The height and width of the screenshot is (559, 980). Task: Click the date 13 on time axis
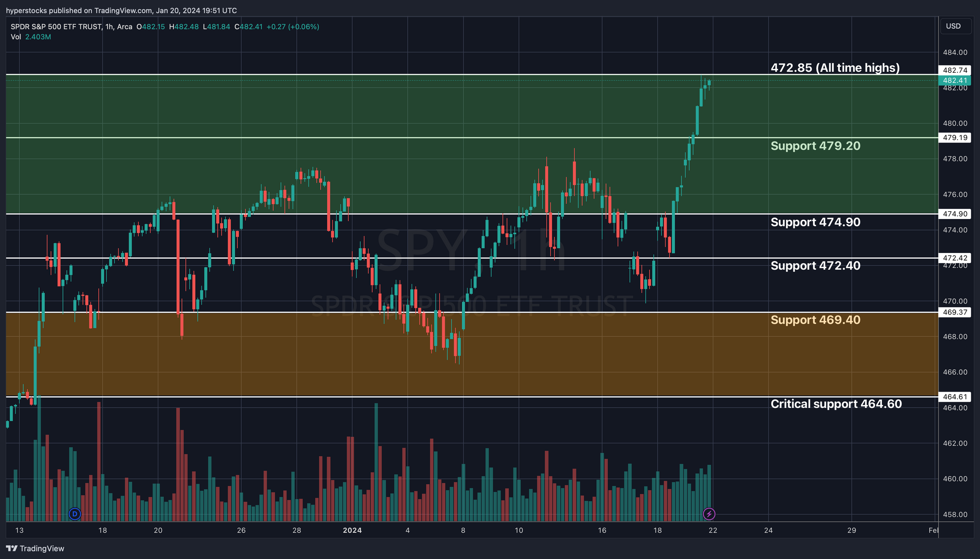(19, 530)
